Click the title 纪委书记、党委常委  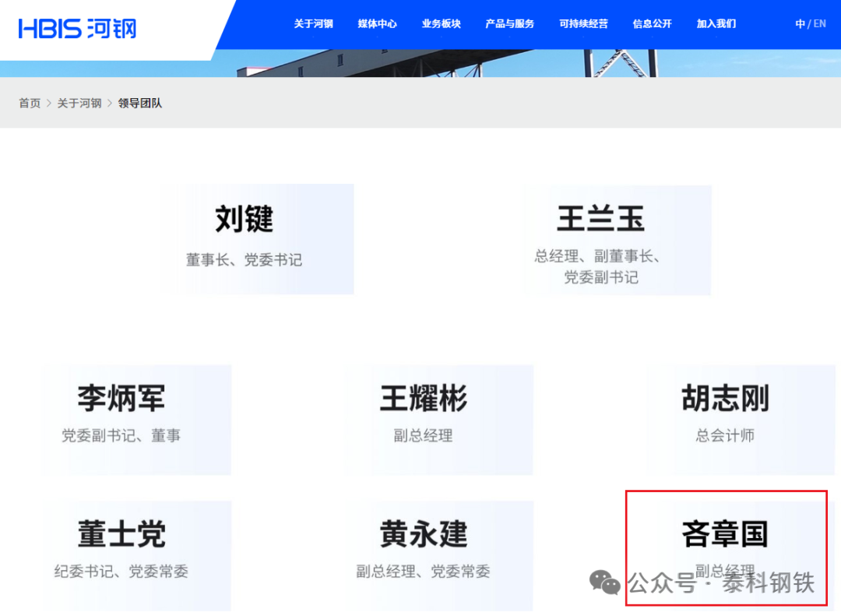pyautogui.click(x=121, y=572)
